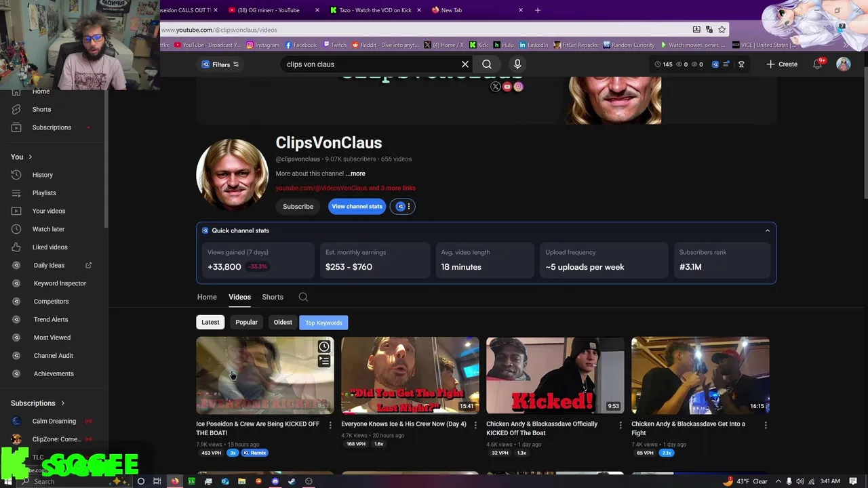
Task: Click the Remix badge under first video
Action: click(x=255, y=453)
